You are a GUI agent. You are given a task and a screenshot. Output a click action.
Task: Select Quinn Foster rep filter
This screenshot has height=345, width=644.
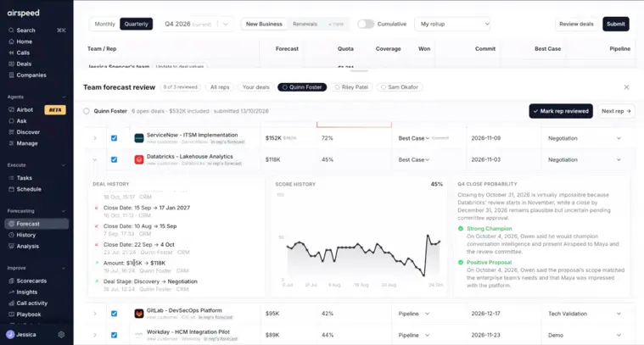pyautogui.click(x=302, y=87)
